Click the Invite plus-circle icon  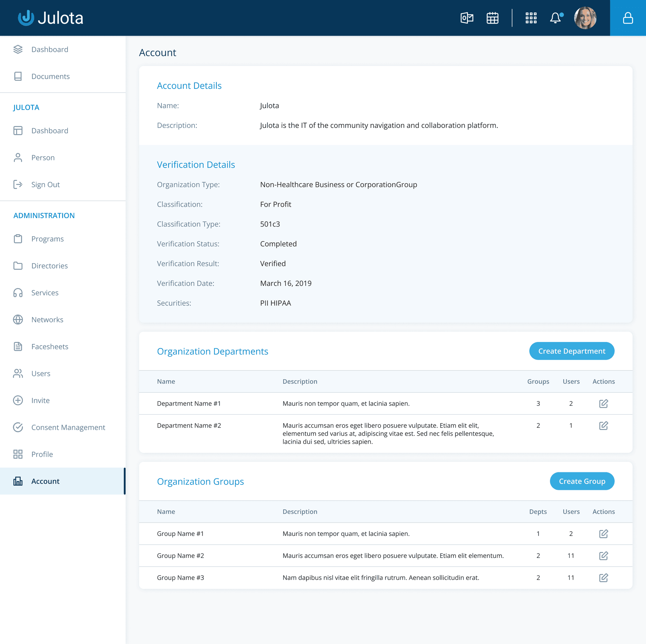pyautogui.click(x=18, y=400)
